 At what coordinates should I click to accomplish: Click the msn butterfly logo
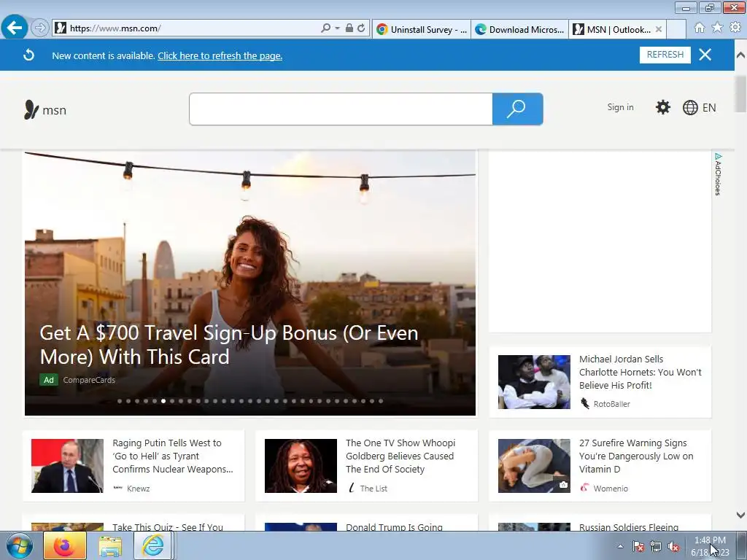click(x=45, y=110)
